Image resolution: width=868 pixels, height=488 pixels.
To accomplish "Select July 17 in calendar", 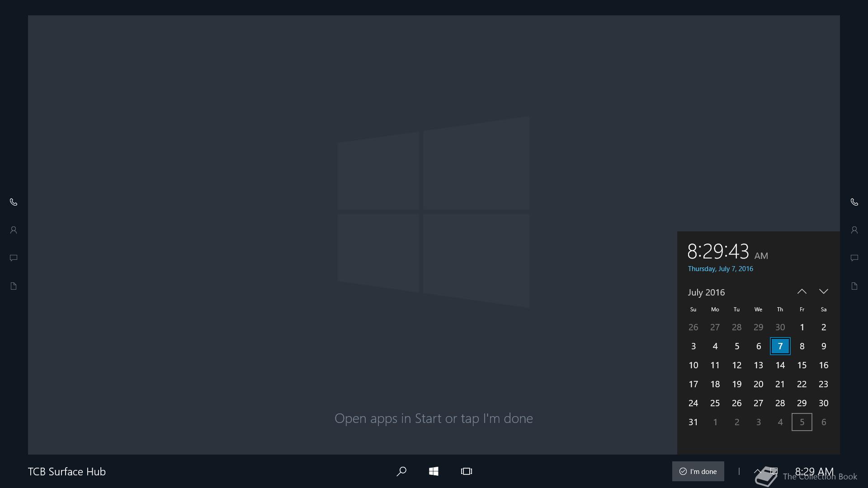I will (x=693, y=384).
